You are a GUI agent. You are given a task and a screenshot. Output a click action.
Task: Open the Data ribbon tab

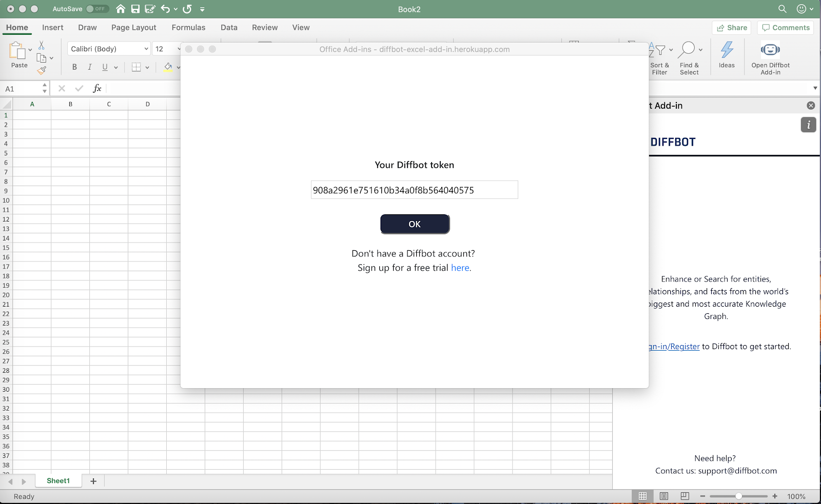[x=229, y=28]
